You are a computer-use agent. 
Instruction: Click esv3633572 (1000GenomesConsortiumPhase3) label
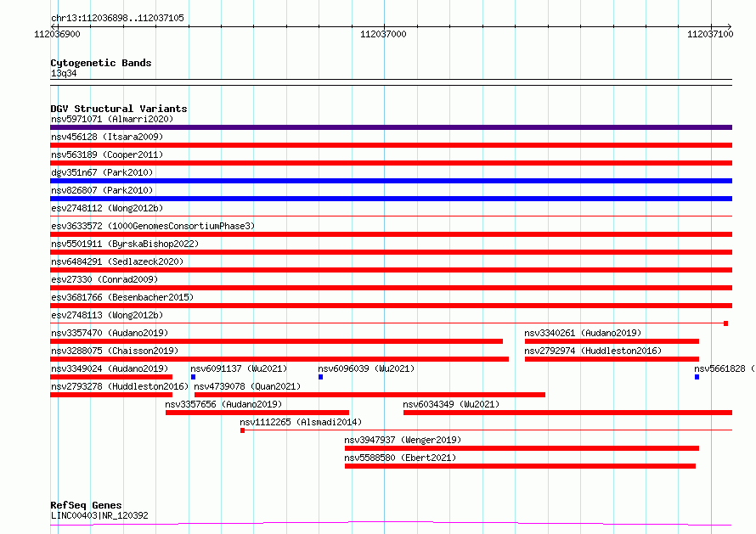coord(153,226)
